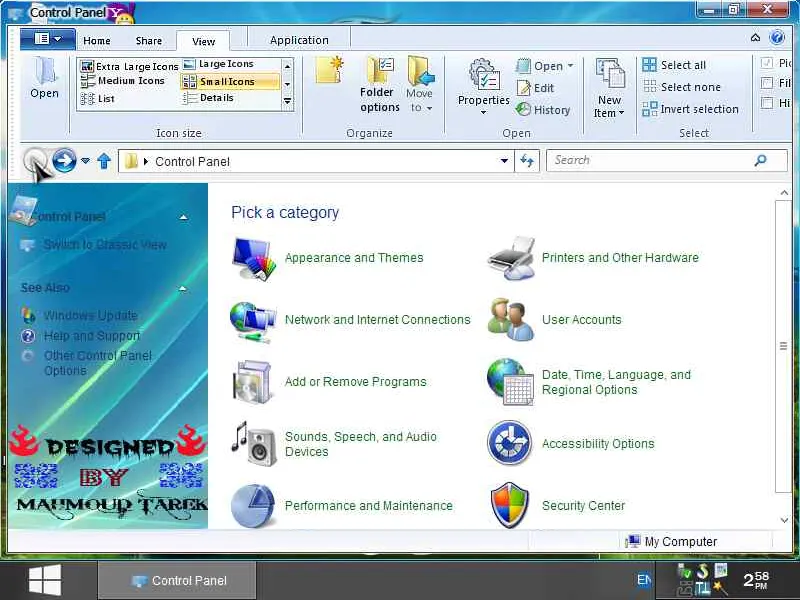Click the Forward navigation arrow button
The height and width of the screenshot is (600, 800).
click(x=64, y=161)
